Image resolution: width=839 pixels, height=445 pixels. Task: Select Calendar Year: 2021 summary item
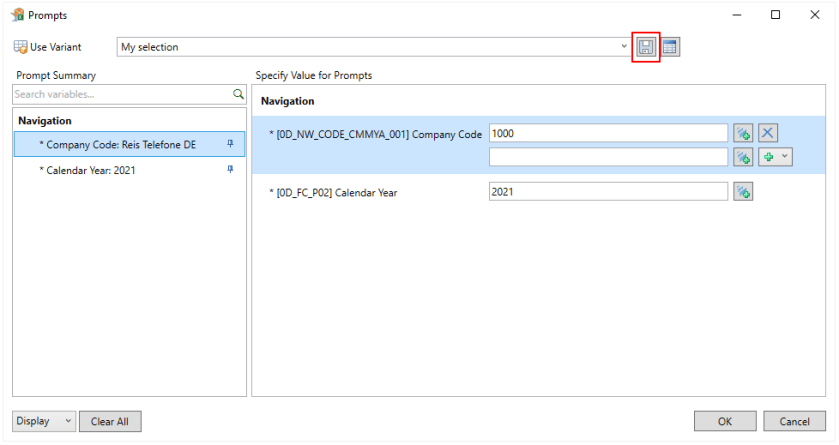click(x=91, y=170)
